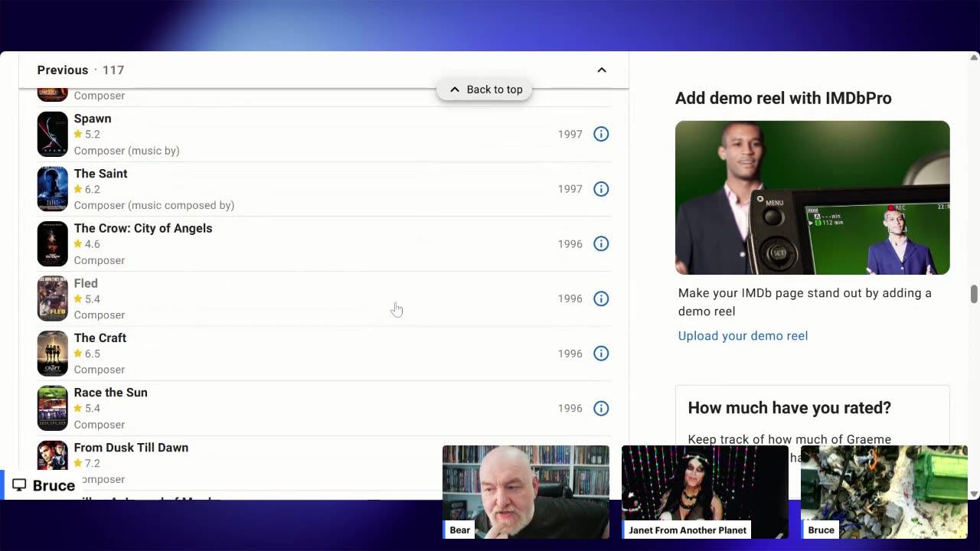Click the Spawn poster thumbnail
The width and height of the screenshot is (980, 551).
tap(53, 134)
